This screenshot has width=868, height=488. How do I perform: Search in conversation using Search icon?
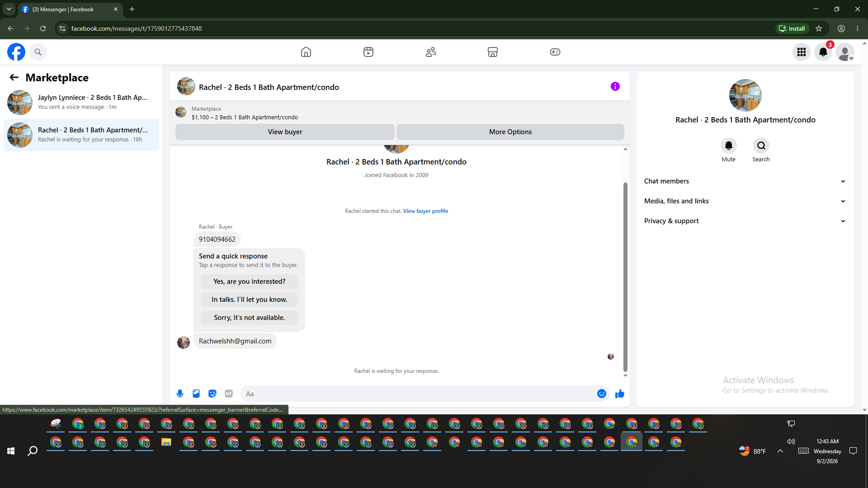(761, 145)
